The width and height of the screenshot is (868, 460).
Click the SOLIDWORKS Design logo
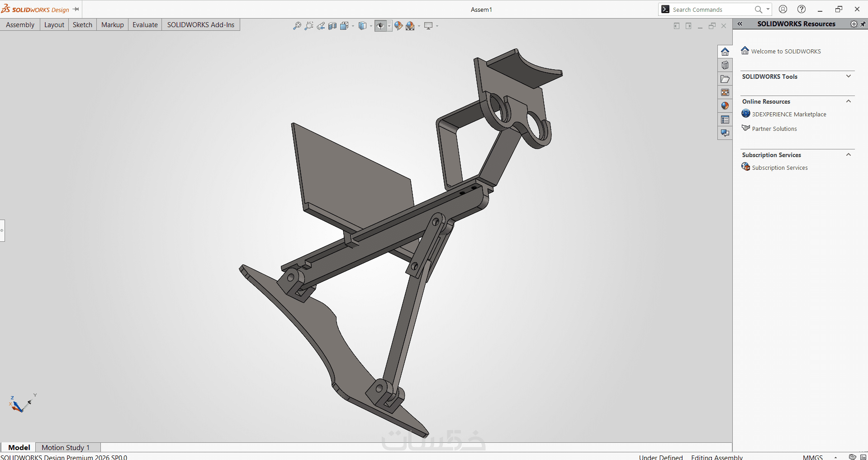[35, 9]
